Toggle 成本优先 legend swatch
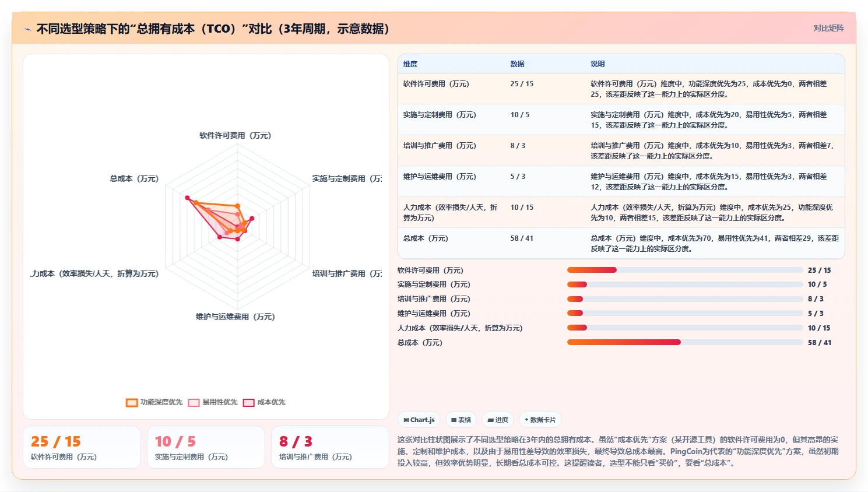 point(248,403)
